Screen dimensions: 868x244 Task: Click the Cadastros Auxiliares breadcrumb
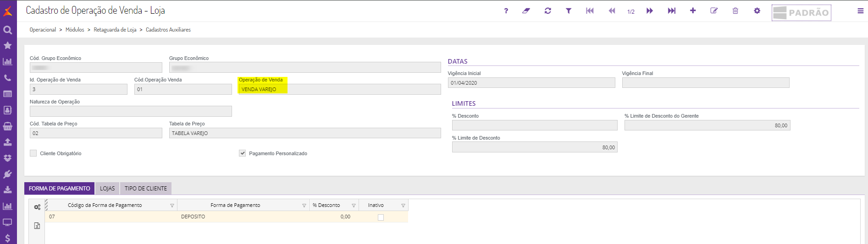click(168, 30)
